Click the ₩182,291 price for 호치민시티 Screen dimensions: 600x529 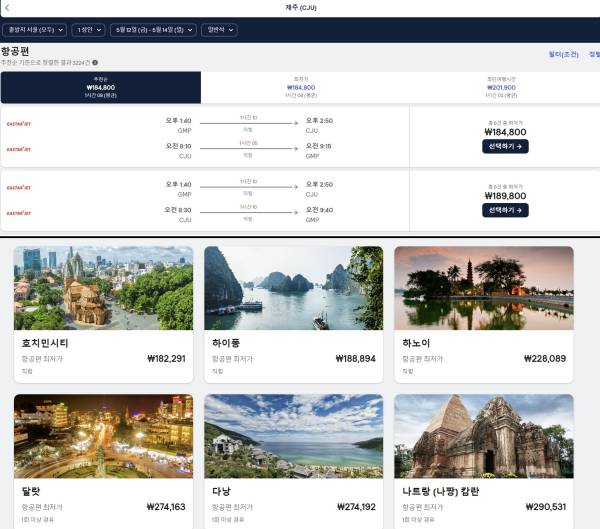coord(166,359)
